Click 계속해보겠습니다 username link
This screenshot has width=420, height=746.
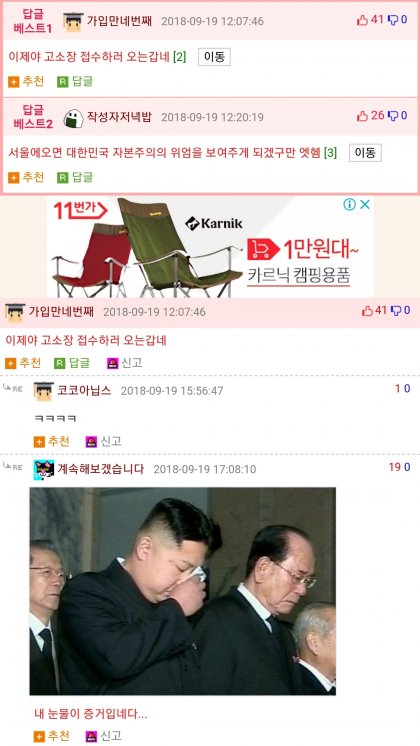pos(100,469)
